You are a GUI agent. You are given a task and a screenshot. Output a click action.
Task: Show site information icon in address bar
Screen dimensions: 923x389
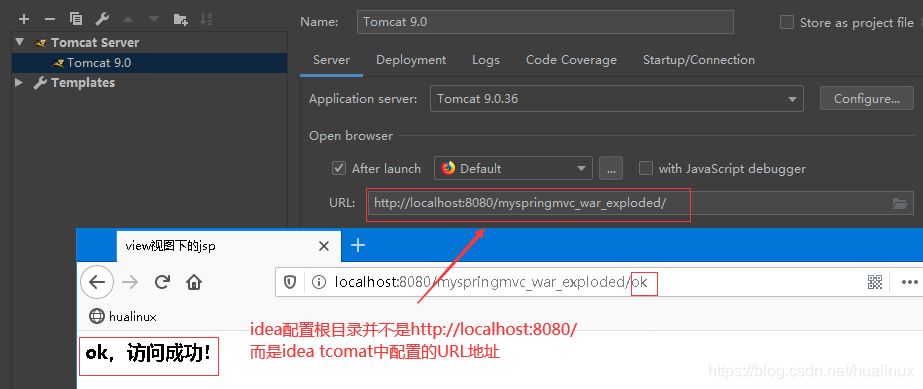(x=318, y=282)
